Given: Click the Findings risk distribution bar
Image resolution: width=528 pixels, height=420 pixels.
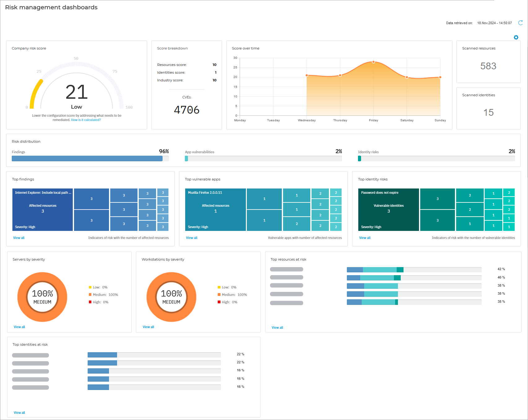Looking at the screenshot, I should 87,158.
